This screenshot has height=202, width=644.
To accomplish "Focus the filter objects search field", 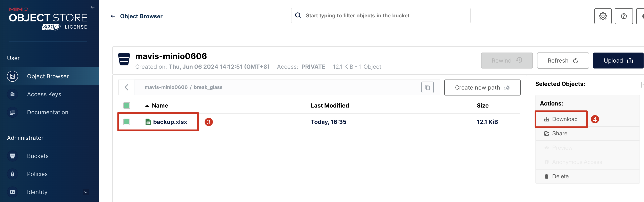I will coord(380,16).
